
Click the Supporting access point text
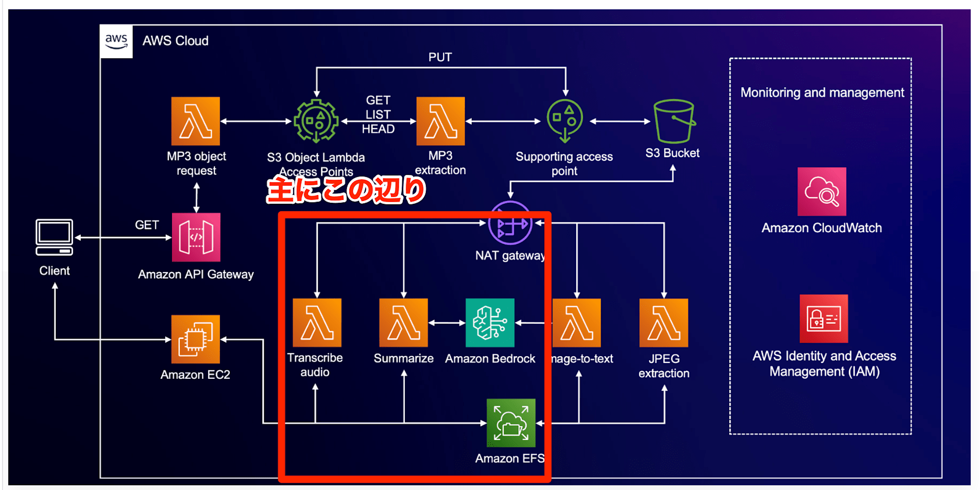(564, 164)
